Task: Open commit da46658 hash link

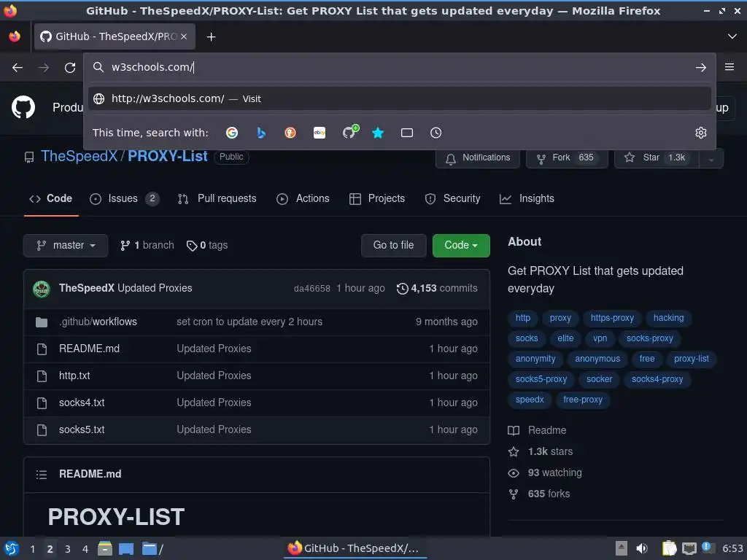Action: pos(312,289)
